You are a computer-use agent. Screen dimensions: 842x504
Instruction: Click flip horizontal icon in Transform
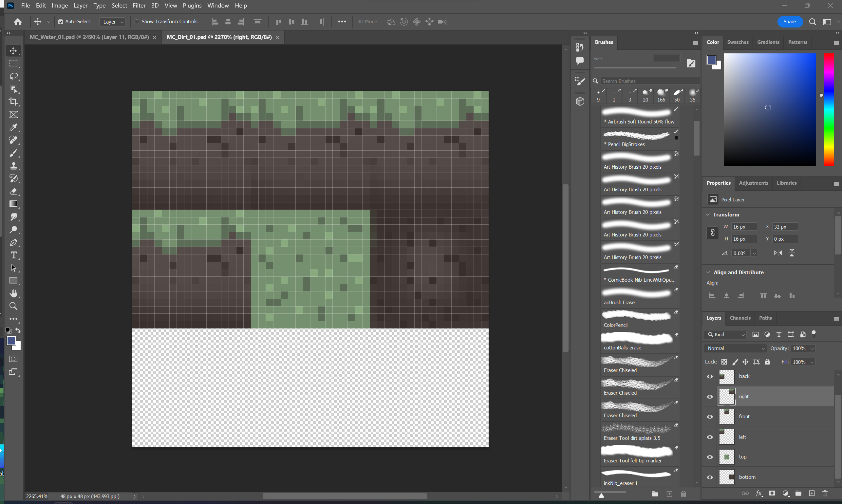778,253
